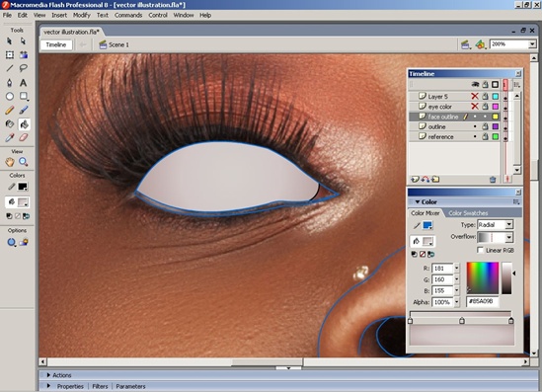The height and width of the screenshot is (392, 542).
Task: Click Insert Layer icon in Timeline
Action: 415,179
